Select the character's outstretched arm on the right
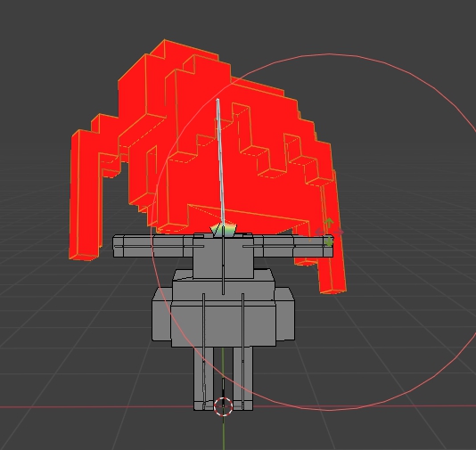This screenshot has height=450, width=476. point(293,247)
